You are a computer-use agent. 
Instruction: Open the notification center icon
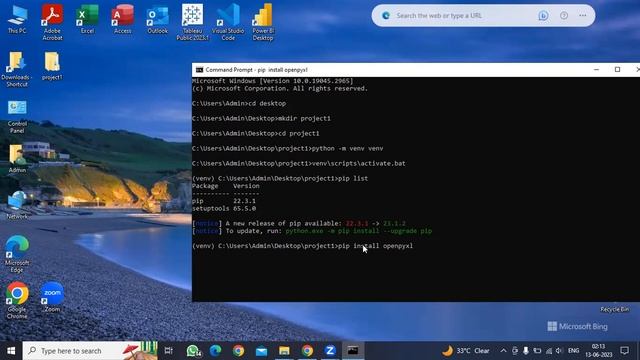coord(624,351)
